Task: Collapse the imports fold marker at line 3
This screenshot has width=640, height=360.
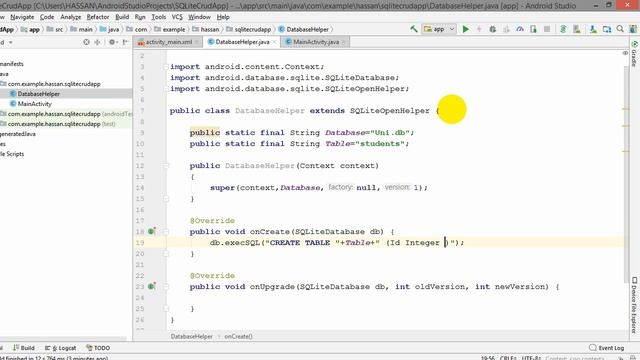Action: pyautogui.click(x=166, y=67)
